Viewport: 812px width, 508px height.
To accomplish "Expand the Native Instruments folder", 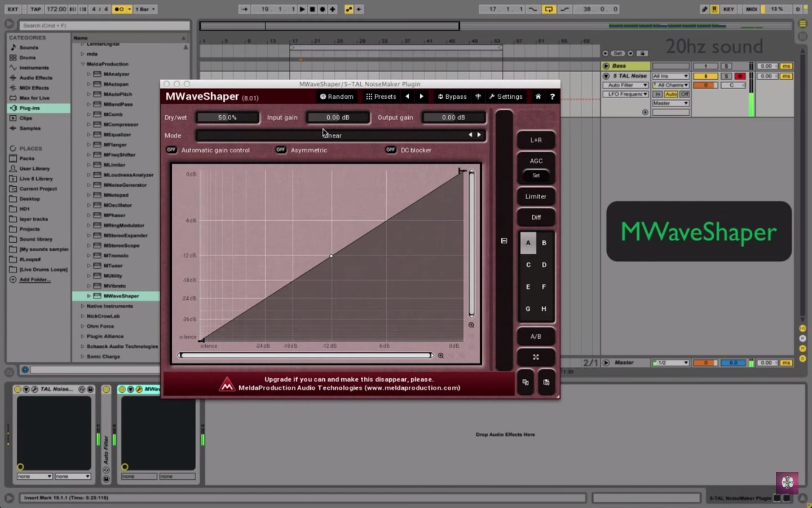I will tap(83, 306).
